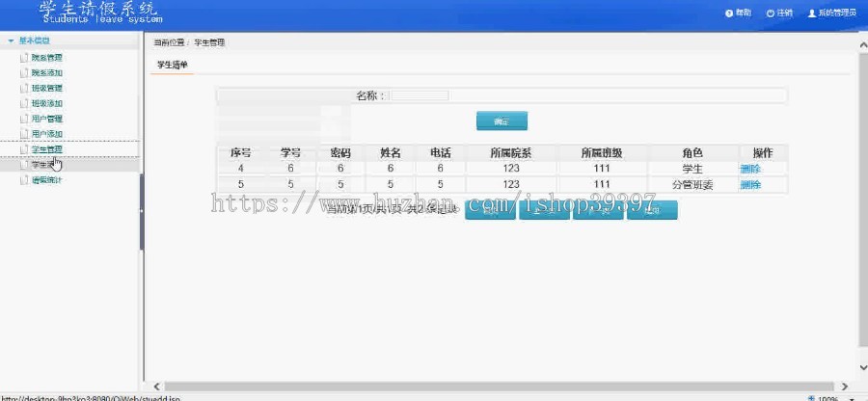Click the document icon beside 班级添加

(x=24, y=103)
